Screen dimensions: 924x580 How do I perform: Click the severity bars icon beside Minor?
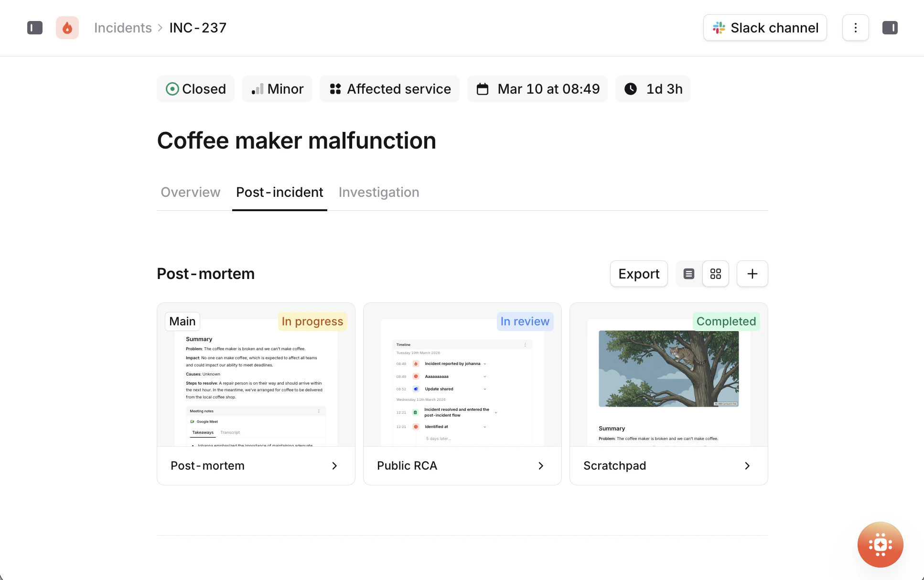(x=258, y=89)
